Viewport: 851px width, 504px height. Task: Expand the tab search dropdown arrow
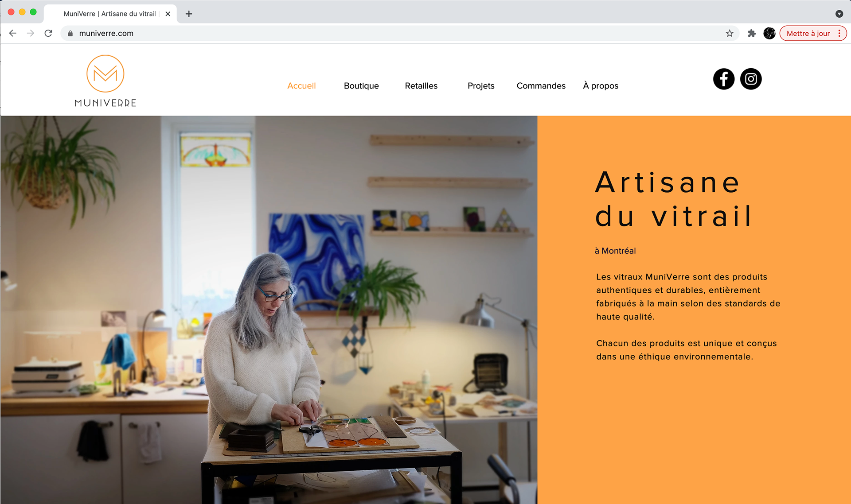click(x=839, y=14)
